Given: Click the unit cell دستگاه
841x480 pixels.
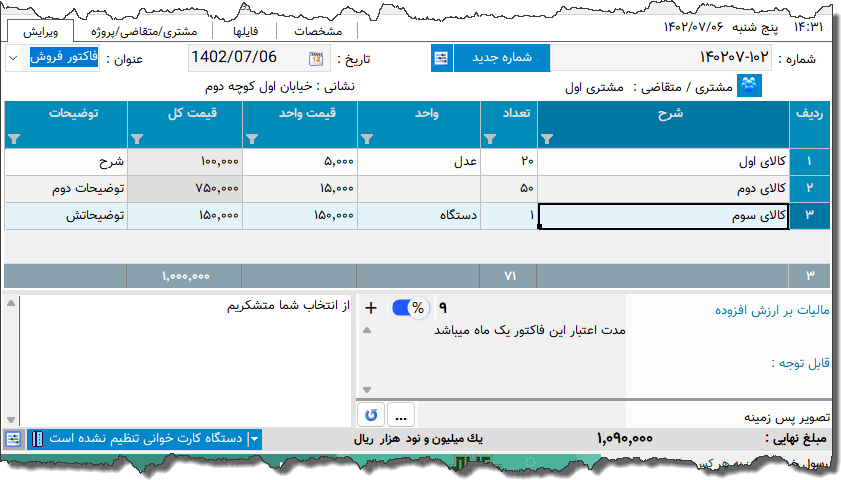Looking at the screenshot, I should point(419,216).
